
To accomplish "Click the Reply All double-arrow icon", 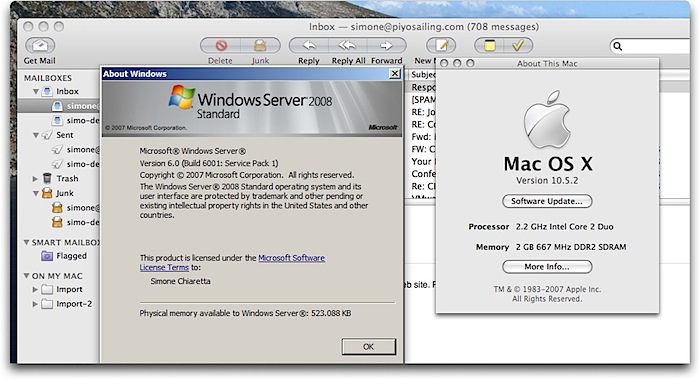I will tap(347, 46).
